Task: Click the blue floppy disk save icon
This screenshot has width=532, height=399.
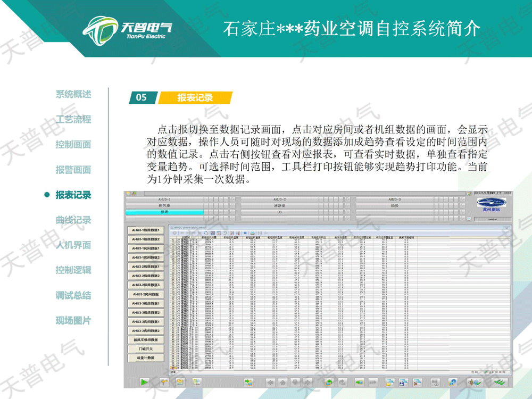Action: [x=403, y=383]
